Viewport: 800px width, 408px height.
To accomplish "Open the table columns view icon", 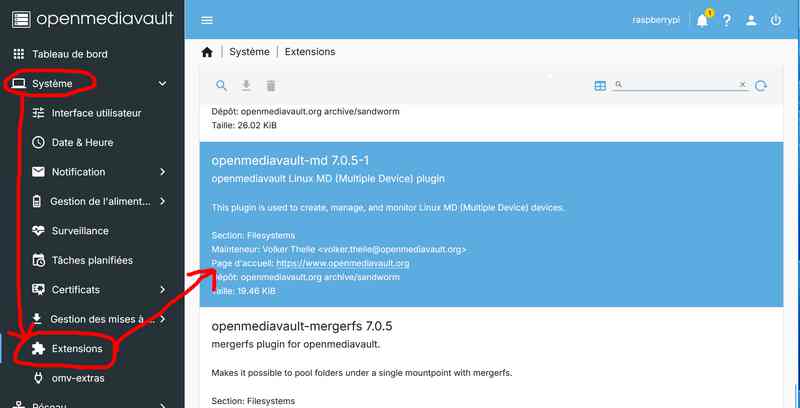I will (600, 86).
